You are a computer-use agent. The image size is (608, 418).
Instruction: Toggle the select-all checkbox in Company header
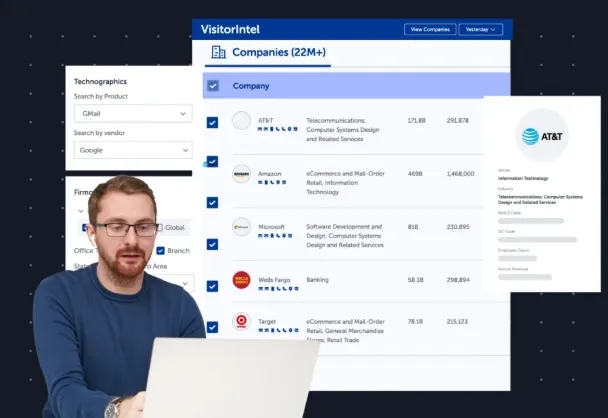213,85
